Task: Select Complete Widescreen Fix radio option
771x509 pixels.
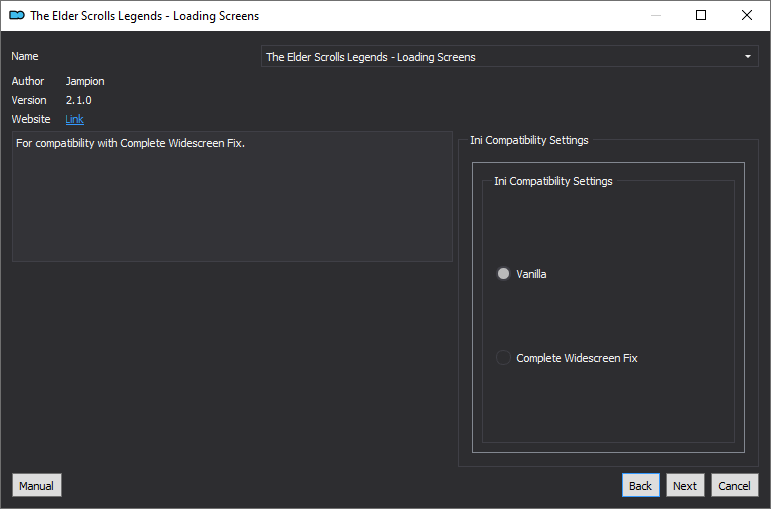Action: [x=503, y=358]
